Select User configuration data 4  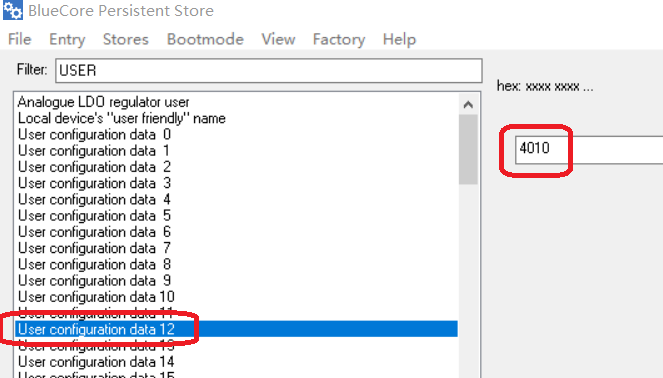click(236, 200)
